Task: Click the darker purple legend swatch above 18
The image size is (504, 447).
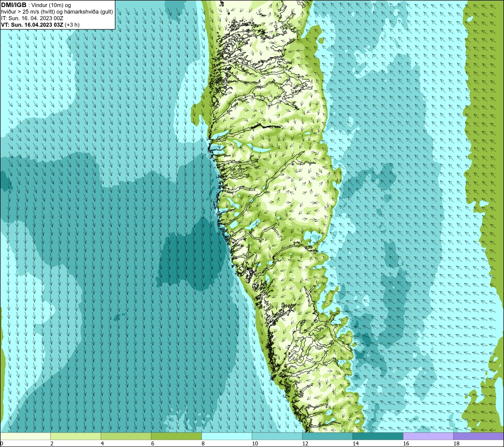Action: tap(478, 436)
